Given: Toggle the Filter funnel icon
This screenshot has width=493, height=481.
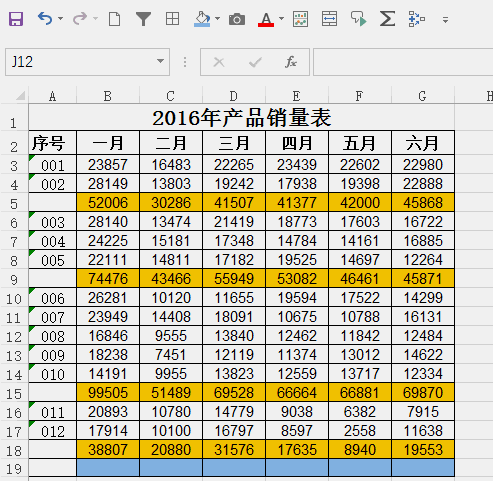Looking at the screenshot, I should click(x=143, y=19).
